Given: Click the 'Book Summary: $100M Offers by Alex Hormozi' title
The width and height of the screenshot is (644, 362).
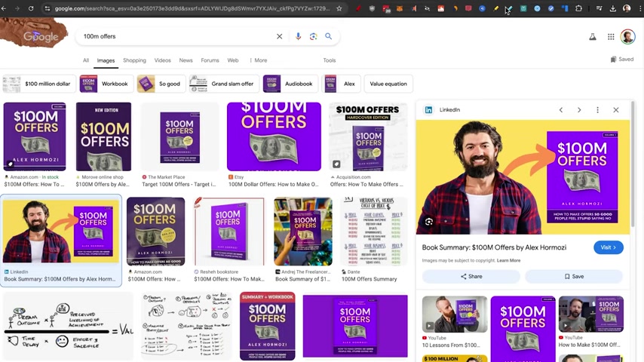Looking at the screenshot, I should coord(494,247).
